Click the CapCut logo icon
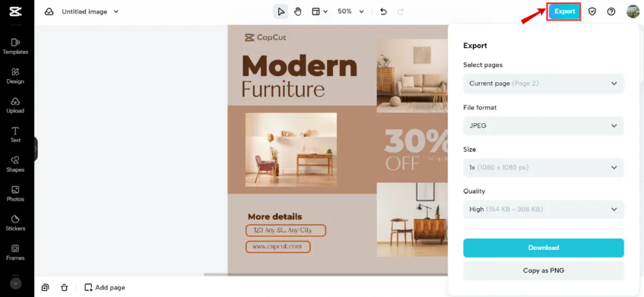Viewport: 644px width, 297px height. click(x=16, y=11)
